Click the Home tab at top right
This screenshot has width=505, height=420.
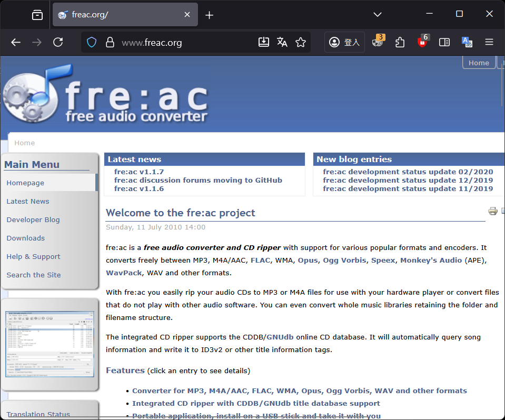(x=478, y=63)
